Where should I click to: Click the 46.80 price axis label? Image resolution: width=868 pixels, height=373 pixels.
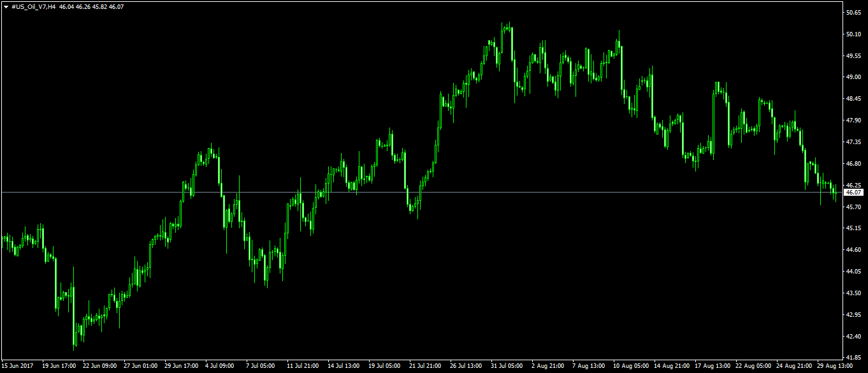coord(854,164)
